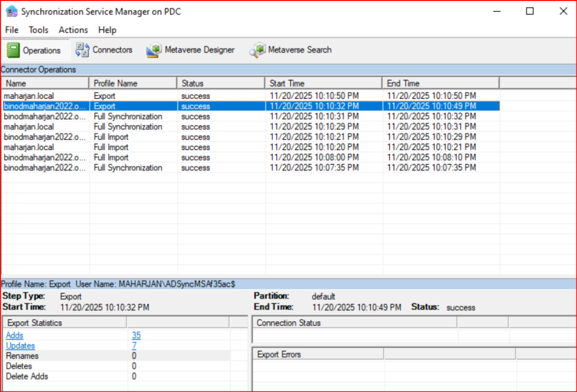This screenshot has height=392, width=577.
Task: Open the 35 adds count link
Action: pos(136,336)
